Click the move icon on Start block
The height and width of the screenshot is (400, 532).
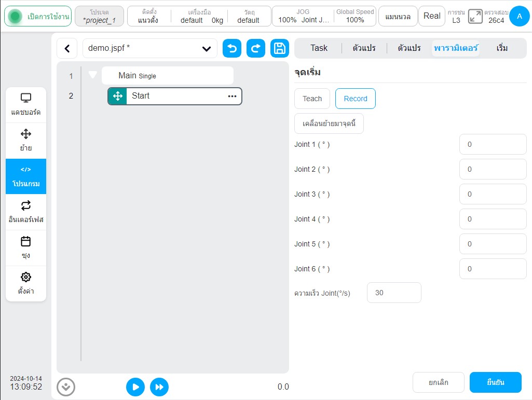(x=117, y=96)
